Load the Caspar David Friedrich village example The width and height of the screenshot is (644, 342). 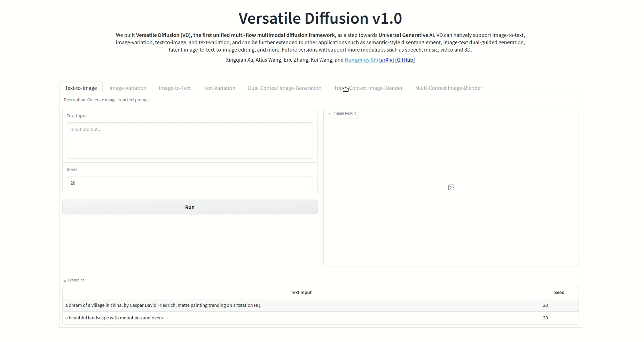click(x=163, y=305)
